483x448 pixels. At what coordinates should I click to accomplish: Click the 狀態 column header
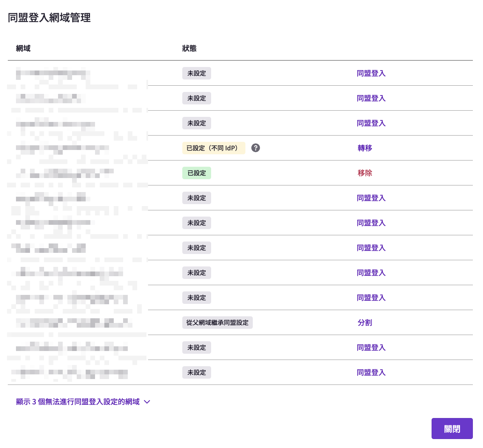coord(189,48)
